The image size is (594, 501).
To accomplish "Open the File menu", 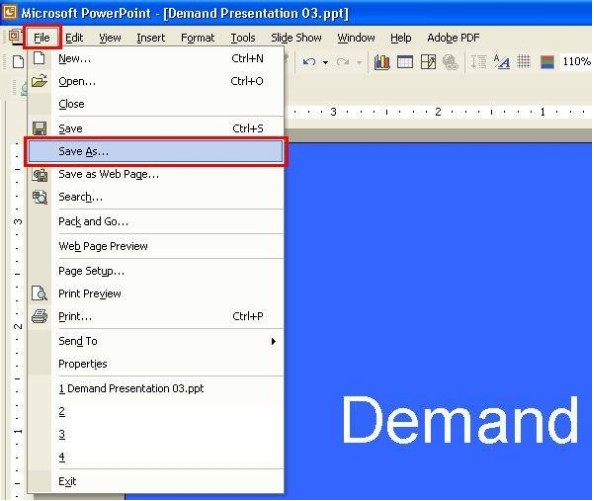I will pyautogui.click(x=42, y=37).
